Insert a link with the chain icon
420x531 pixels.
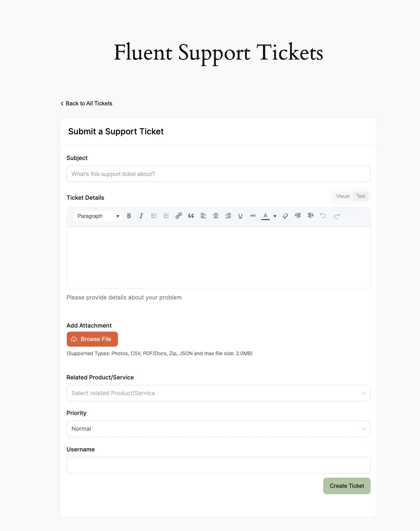[x=179, y=216]
